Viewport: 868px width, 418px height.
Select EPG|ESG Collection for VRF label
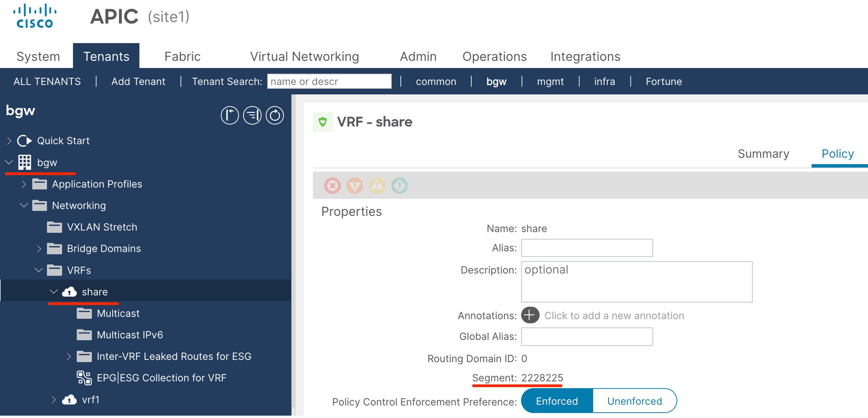(x=161, y=378)
